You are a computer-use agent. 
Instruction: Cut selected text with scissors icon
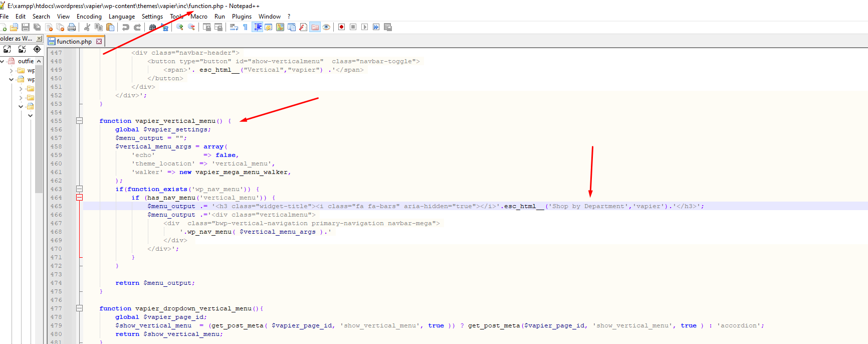(87, 27)
